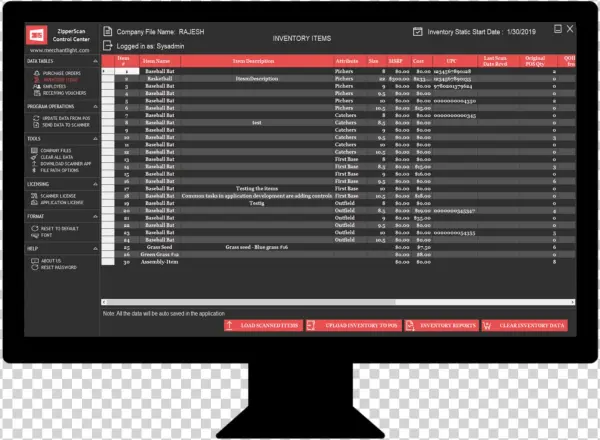
Task: Click the Common tasks in application development description
Action: point(257,196)
